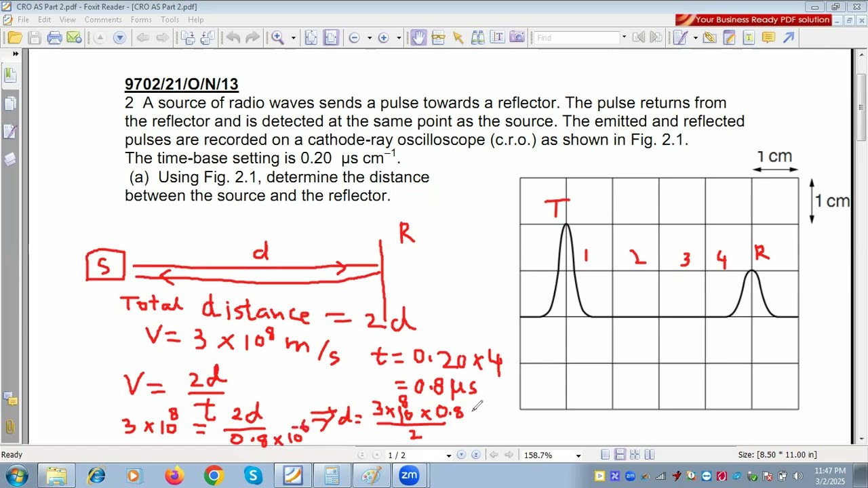Click the Find text field
Screen dimensions: 868x488
click(x=576, y=38)
